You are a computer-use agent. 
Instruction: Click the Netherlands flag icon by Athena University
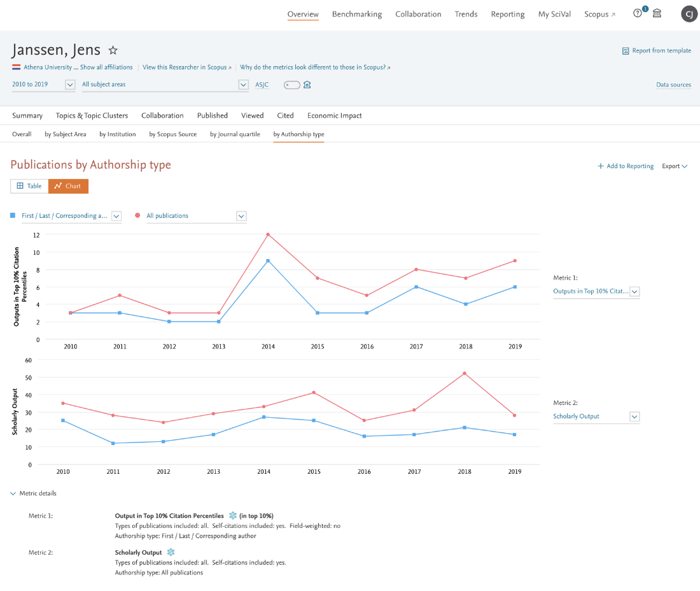[16, 67]
